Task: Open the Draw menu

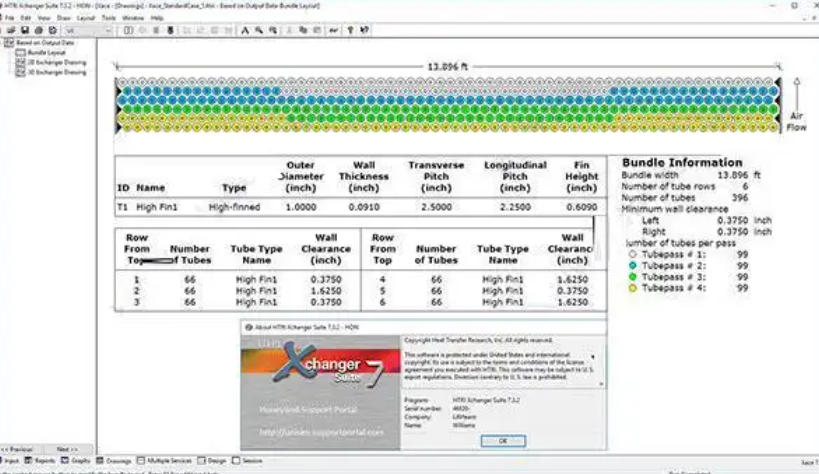Action: (63, 18)
